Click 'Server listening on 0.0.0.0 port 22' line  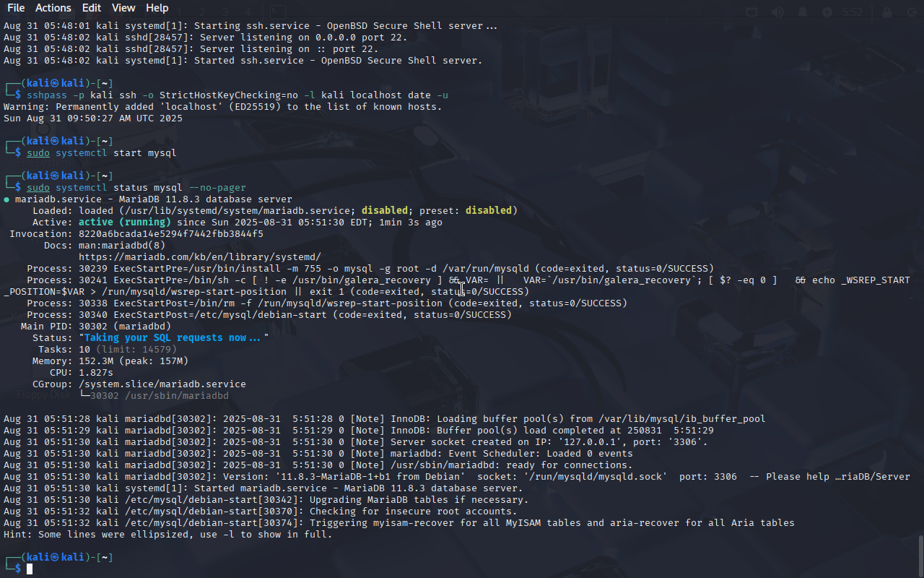pos(206,38)
